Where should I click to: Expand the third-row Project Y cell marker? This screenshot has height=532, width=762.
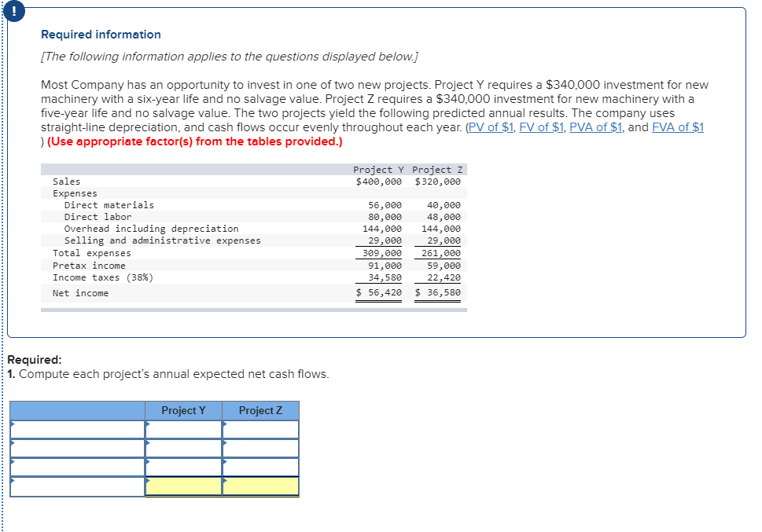146,461
